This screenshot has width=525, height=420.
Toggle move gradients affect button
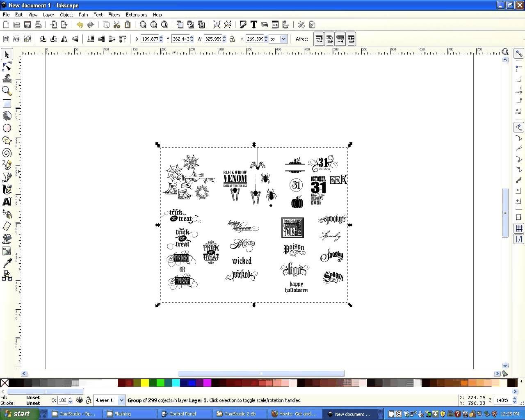click(x=340, y=39)
